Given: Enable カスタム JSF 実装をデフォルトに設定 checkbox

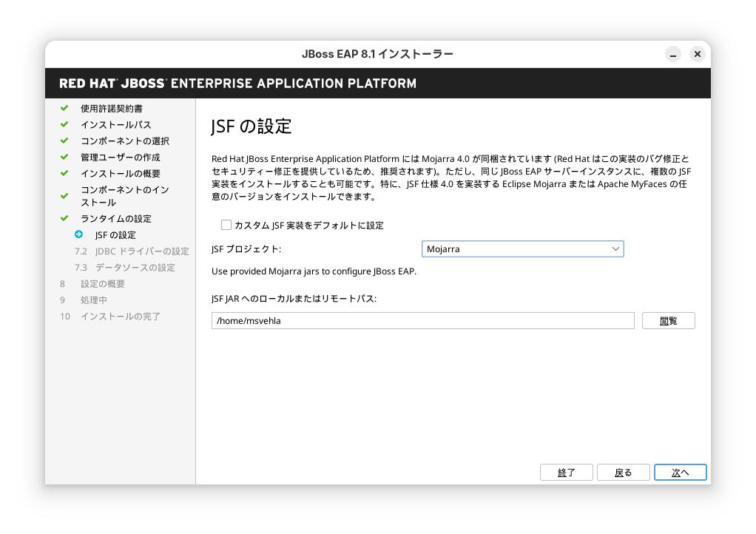Looking at the screenshot, I should coord(226,225).
